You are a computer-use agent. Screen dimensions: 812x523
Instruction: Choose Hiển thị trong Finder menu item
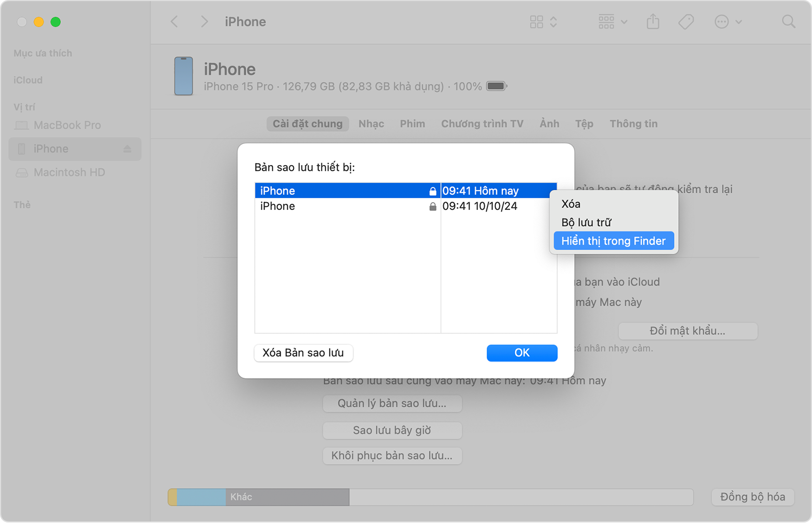(x=613, y=241)
